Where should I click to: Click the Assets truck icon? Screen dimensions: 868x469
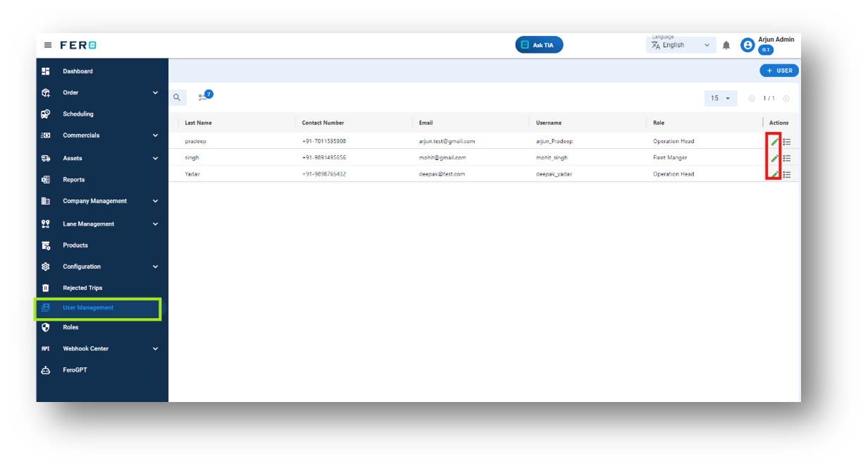click(46, 159)
